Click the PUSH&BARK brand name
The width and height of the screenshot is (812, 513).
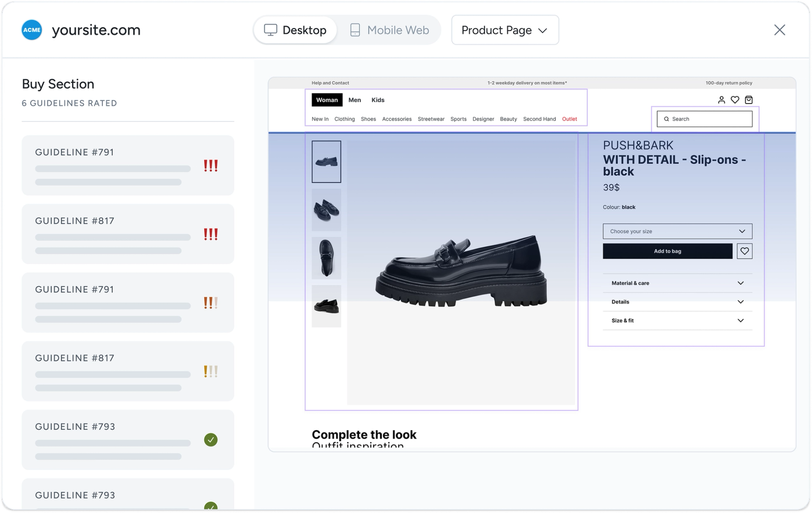(x=638, y=145)
